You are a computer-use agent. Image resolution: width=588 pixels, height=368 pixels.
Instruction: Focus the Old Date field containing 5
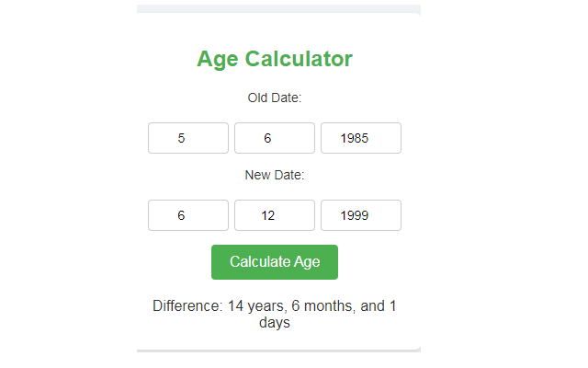coord(187,138)
